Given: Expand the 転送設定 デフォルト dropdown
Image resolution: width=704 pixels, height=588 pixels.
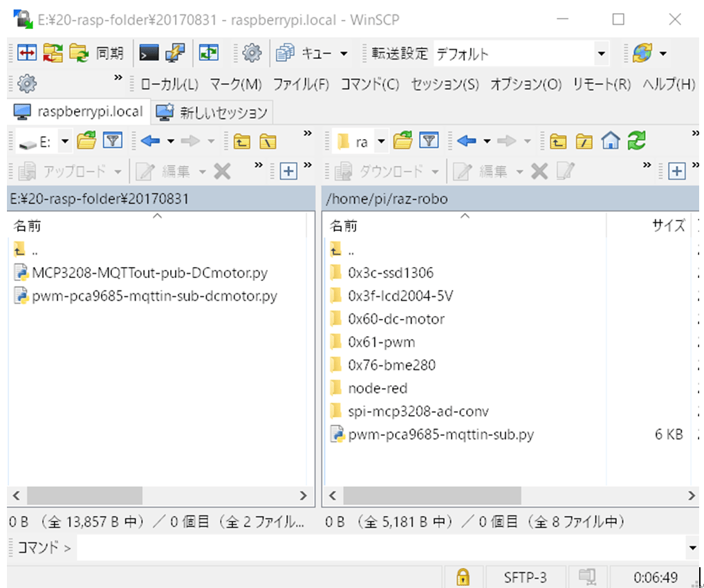Looking at the screenshot, I should (601, 54).
